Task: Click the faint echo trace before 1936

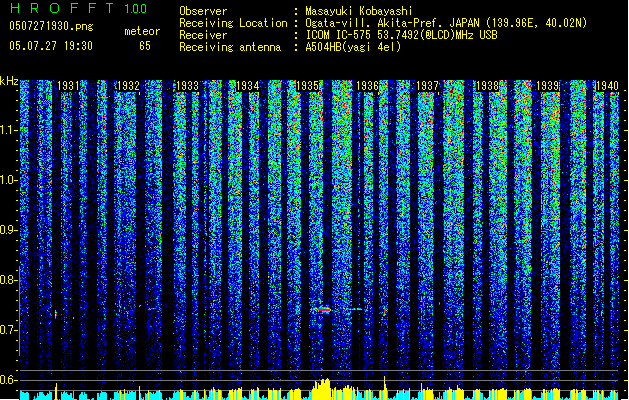Action: [x=353, y=309]
